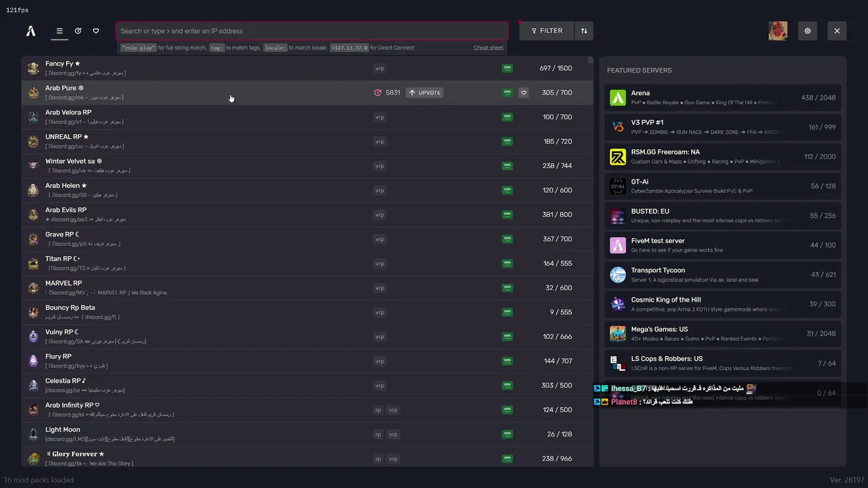Select Celestia RP server icon
Screen dimensions: 868x488
point(33,386)
